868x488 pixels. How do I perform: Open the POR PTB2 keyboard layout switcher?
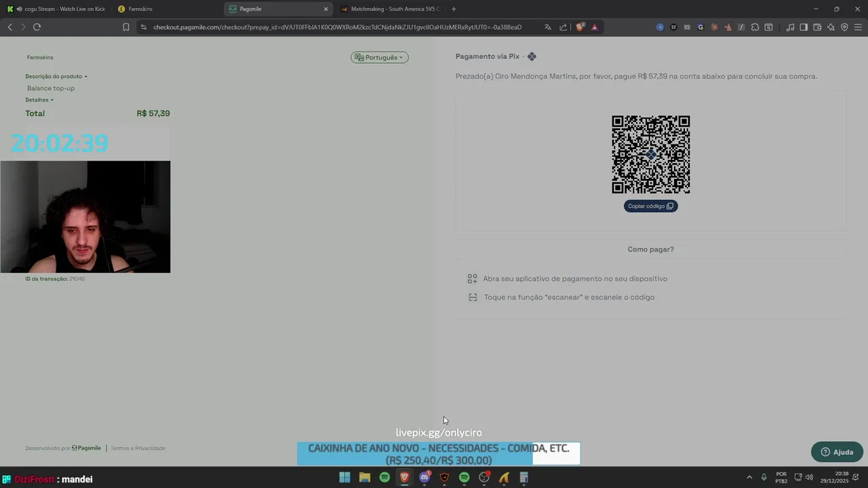(x=781, y=477)
